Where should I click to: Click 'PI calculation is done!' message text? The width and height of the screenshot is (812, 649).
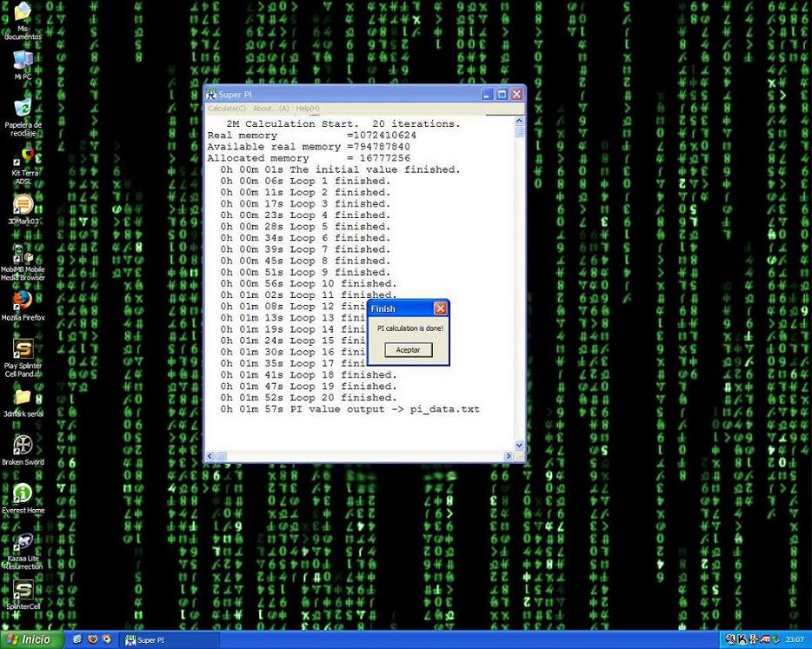(x=409, y=328)
